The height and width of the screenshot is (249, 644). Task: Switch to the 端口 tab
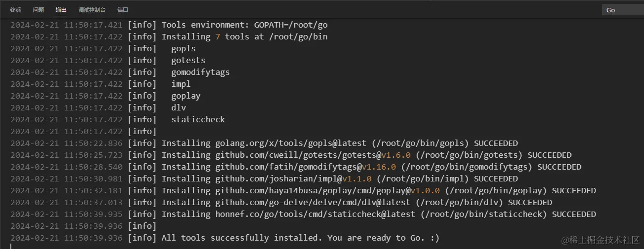(123, 10)
